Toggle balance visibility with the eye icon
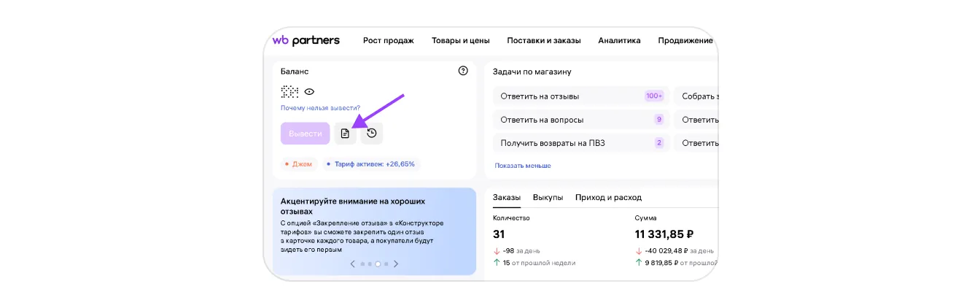 (x=309, y=92)
